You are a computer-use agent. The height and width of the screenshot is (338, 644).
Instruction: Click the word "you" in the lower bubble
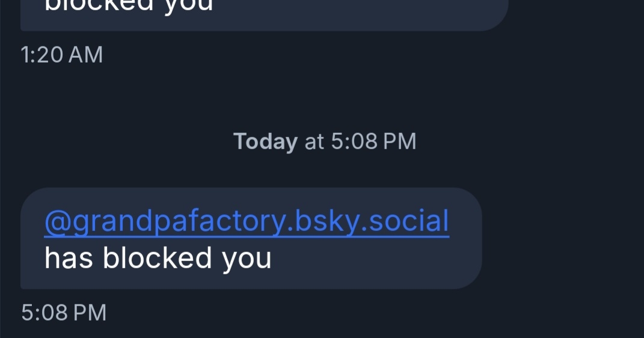[x=247, y=258]
